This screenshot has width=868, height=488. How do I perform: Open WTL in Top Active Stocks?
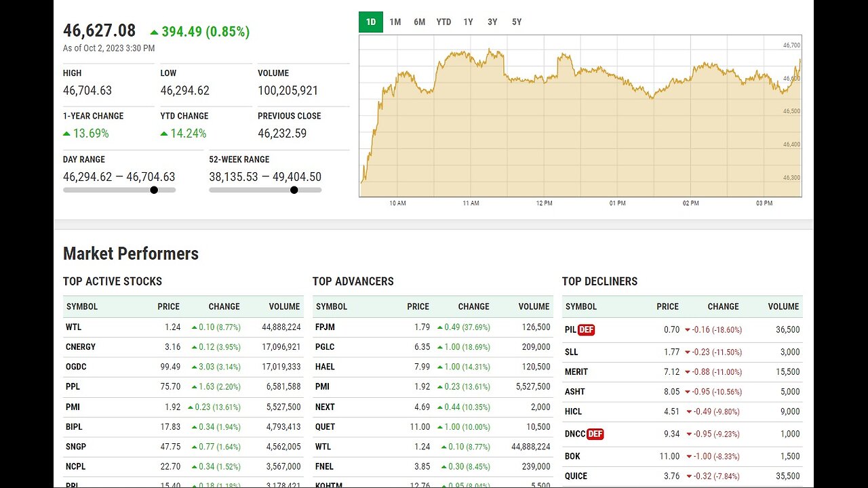(74, 327)
